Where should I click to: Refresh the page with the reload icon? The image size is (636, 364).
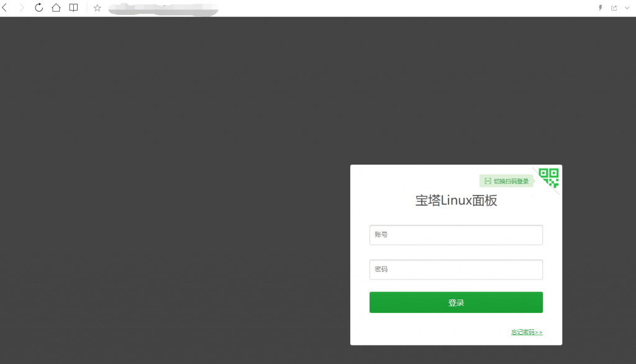tap(39, 8)
